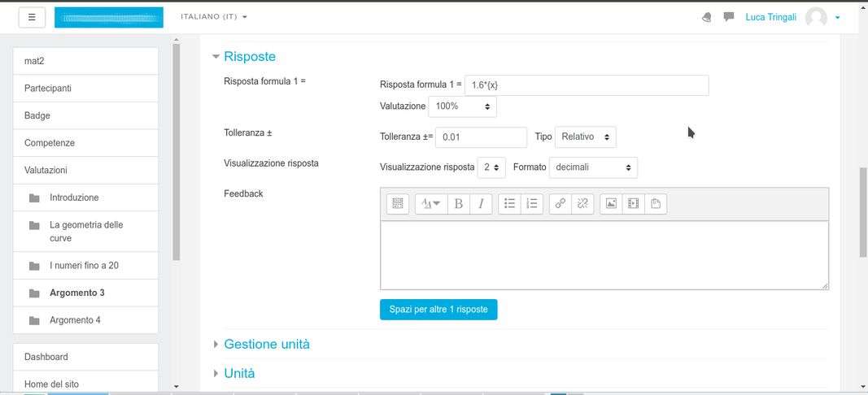
Task: Open mat2 in the sidebar
Action: point(85,61)
